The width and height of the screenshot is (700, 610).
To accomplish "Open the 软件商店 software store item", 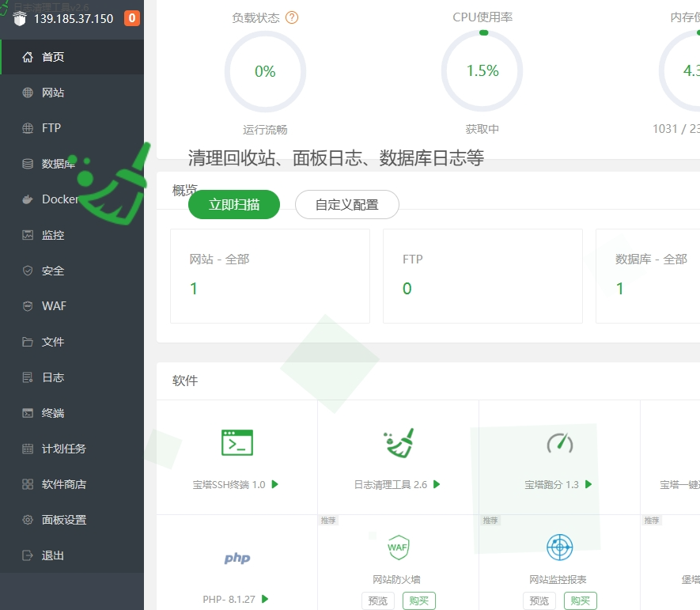I will 72,484.
